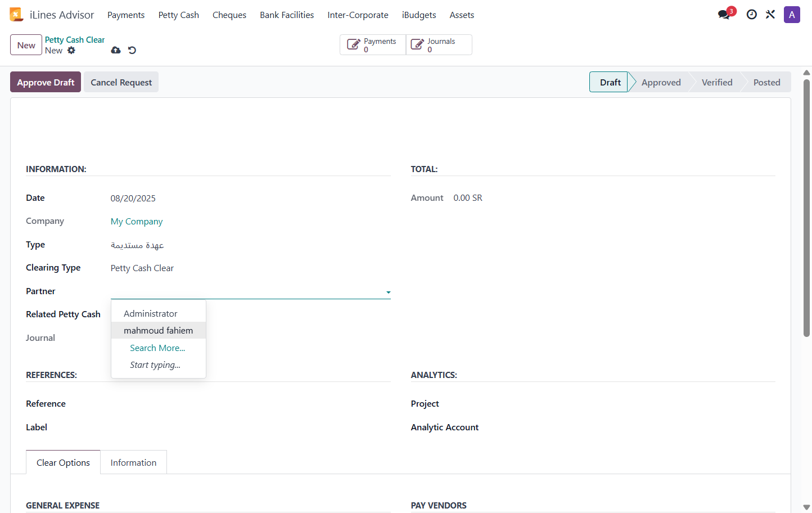The width and height of the screenshot is (812, 513).
Task: Click the Reference input field
Action: pos(250,404)
